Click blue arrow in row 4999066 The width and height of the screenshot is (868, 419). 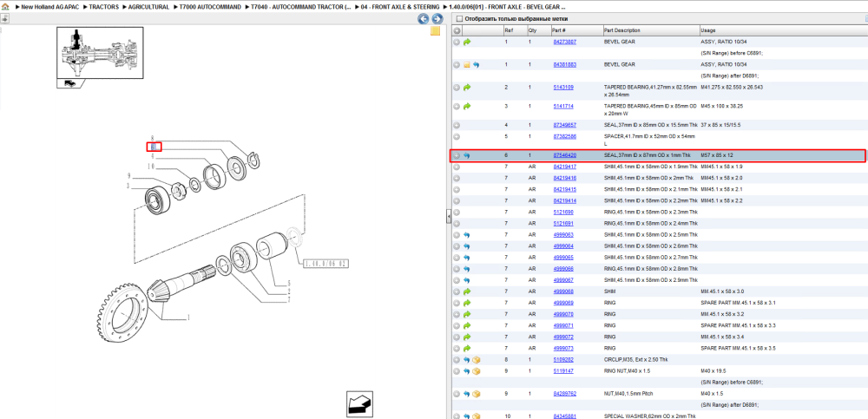click(x=467, y=268)
